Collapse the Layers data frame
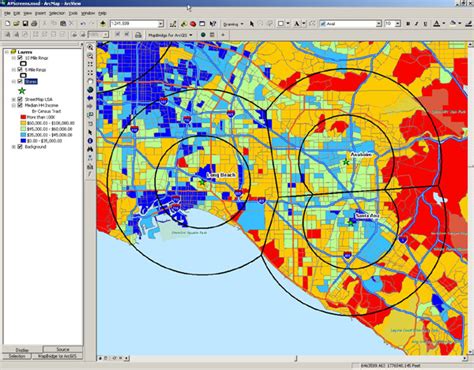This screenshot has width=474, height=370. [7, 52]
